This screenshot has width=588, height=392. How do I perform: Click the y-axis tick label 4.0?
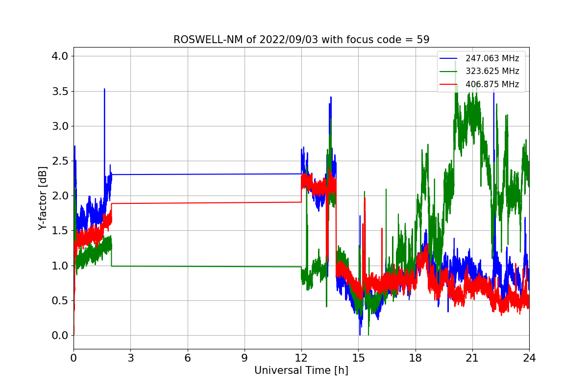tap(59, 56)
